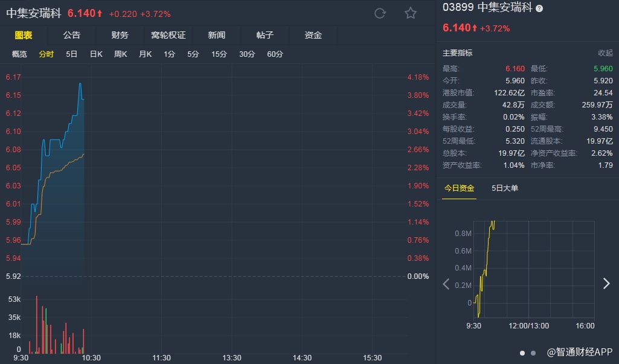This screenshot has width=619, height=364.
Task: Select the second pagination dot
Action: [533, 353]
